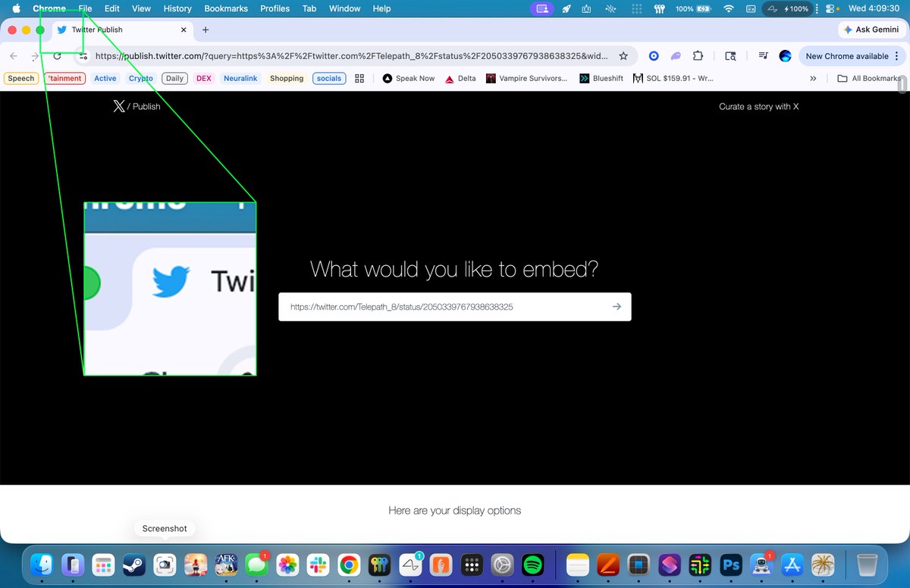
Task: Open the All Bookmarks folder
Action: [869, 78]
